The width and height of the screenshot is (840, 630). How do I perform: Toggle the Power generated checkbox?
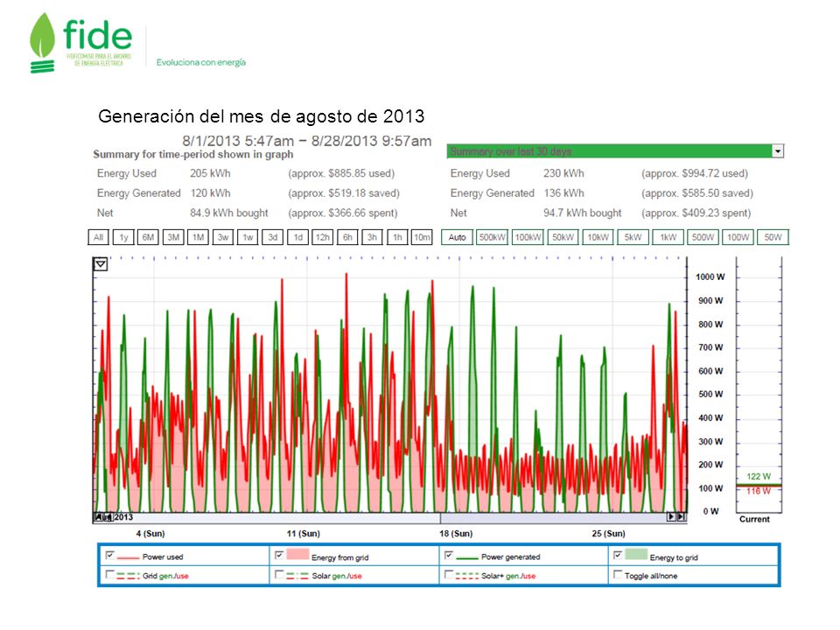pyautogui.click(x=449, y=555)
